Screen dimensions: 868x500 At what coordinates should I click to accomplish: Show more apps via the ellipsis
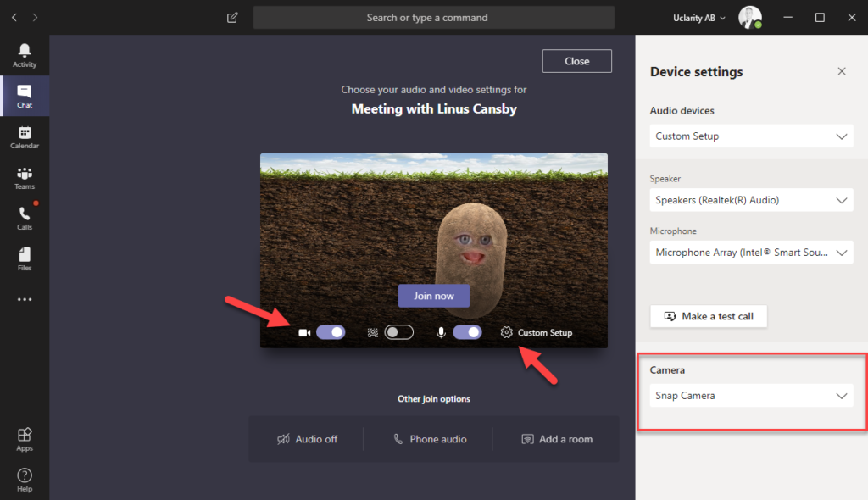25,299
